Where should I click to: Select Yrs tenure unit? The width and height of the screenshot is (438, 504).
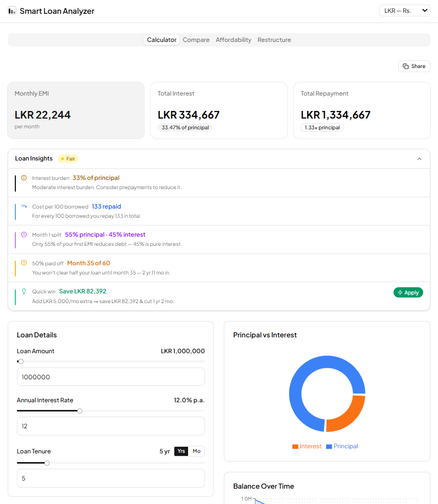point(181,451)
